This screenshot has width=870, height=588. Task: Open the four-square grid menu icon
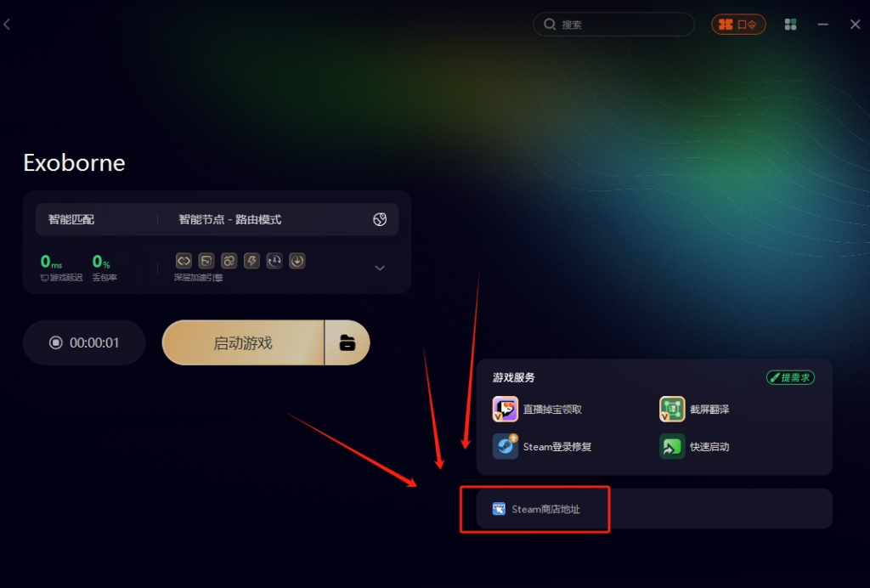(791, 25)
